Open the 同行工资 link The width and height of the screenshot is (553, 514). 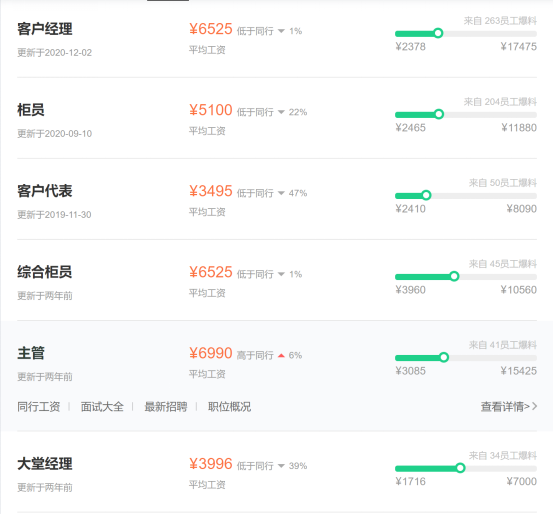click(39, 407)
